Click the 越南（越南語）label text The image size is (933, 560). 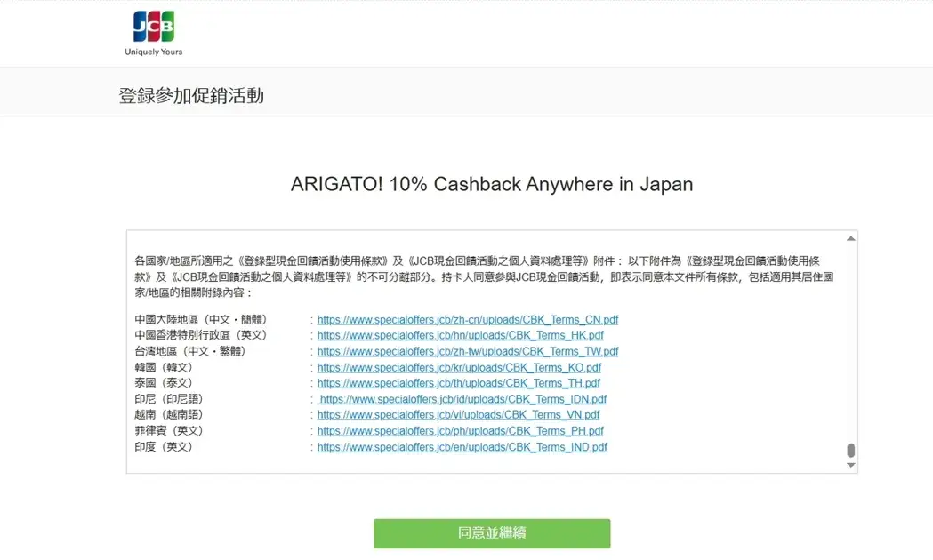(x=169, y=415)
